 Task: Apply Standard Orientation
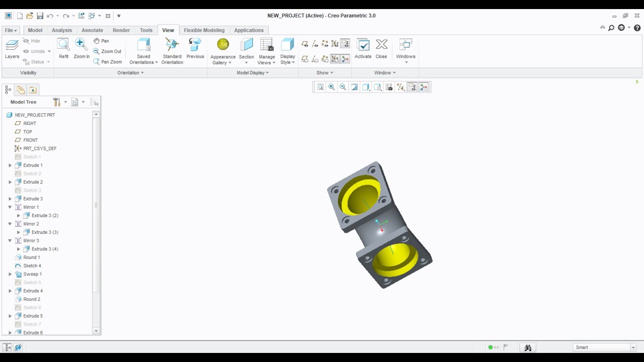[x=172, y=52]
